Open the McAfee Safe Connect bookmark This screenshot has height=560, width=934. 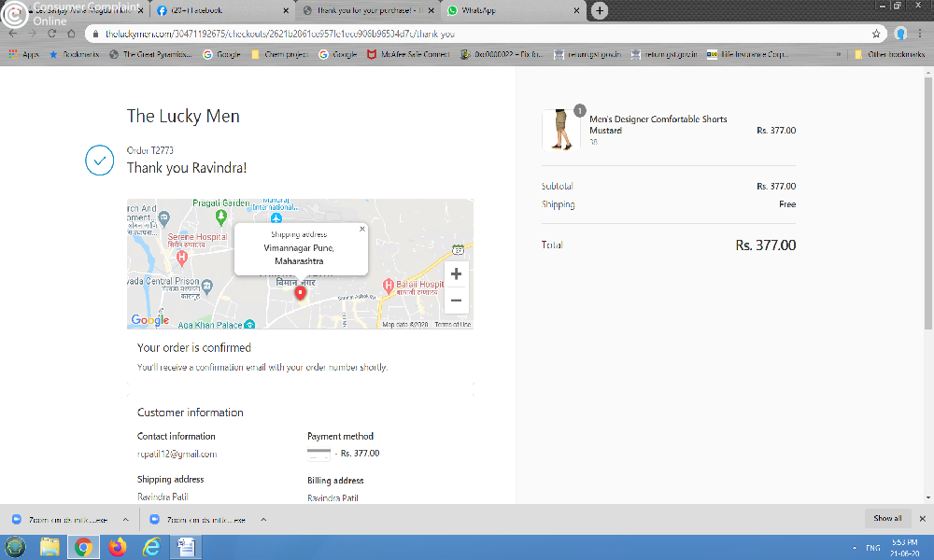(408, 54)
